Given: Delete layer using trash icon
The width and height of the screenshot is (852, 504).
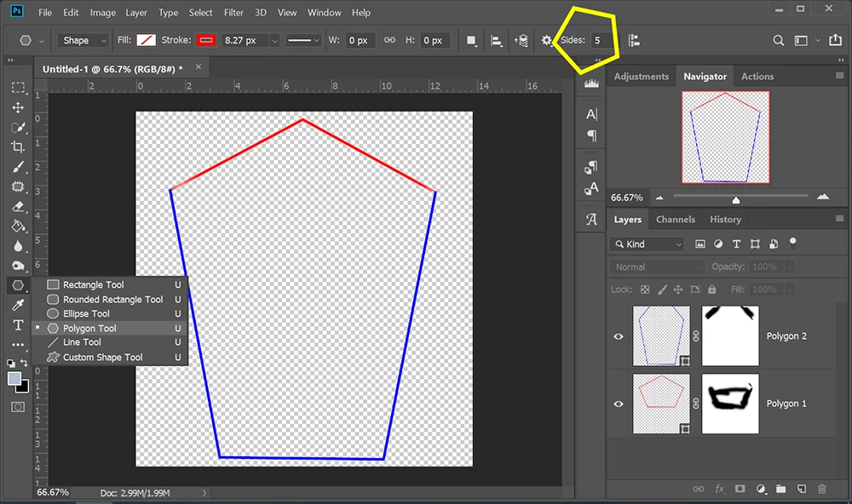Looking at the screenshot, I should coord(821,489).
